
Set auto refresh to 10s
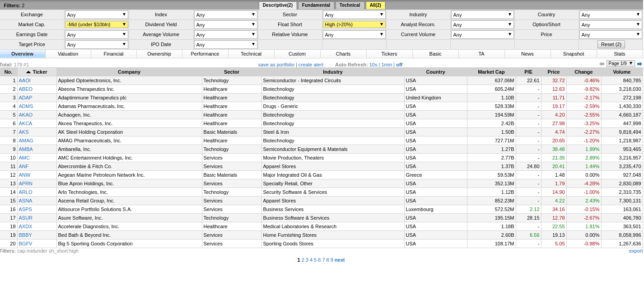tap(373, 65)
